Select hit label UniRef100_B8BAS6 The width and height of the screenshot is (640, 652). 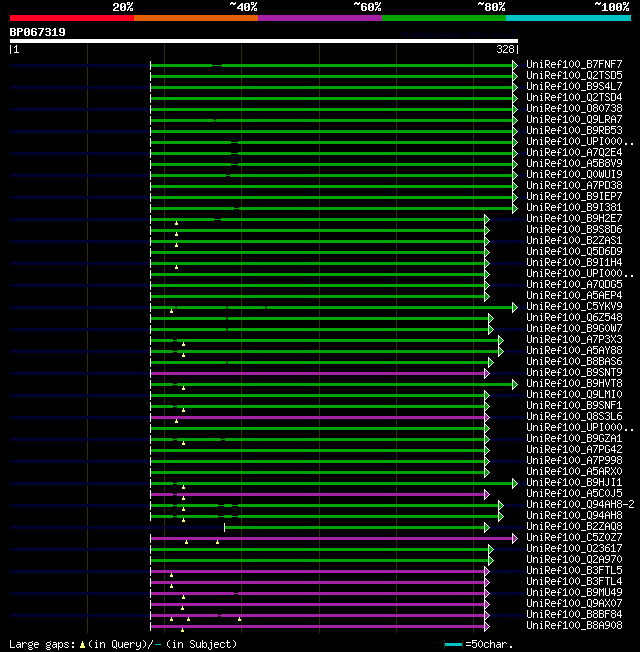[574, 362]
